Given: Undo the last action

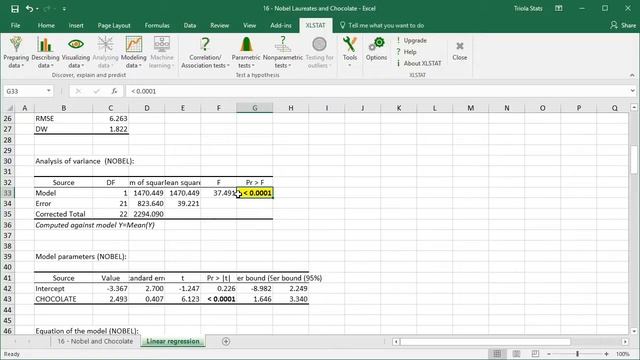Looking at the screenshot, I should tap(29, 9).
